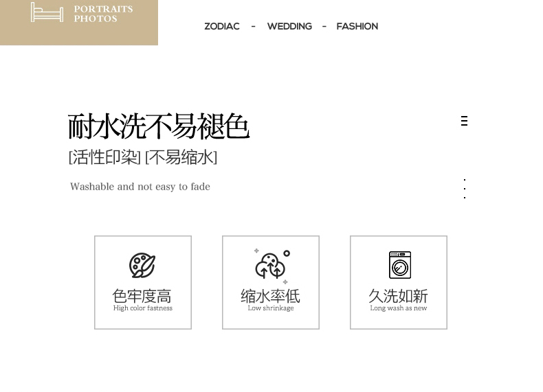Go to the WEDDING section
Viewport: 543px width, 392px height.
289,27
